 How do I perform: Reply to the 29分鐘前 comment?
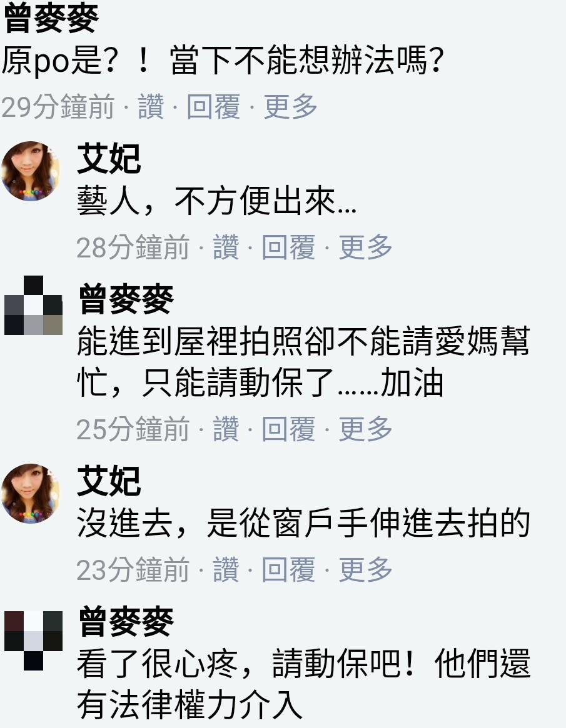tap(213, 106)
